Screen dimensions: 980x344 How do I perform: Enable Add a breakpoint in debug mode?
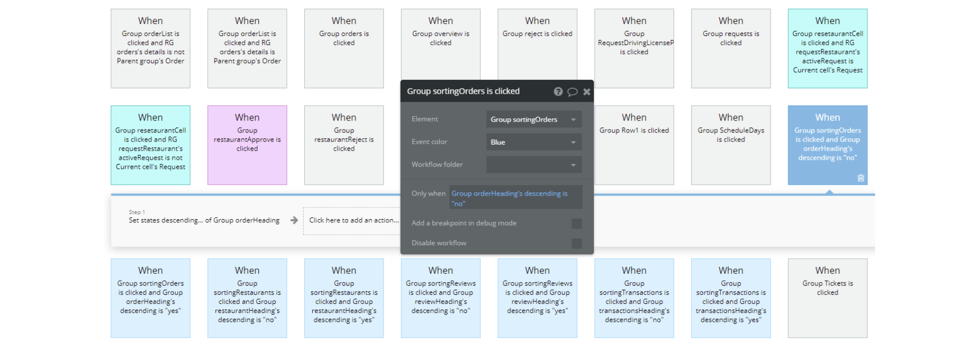point(576,223)
